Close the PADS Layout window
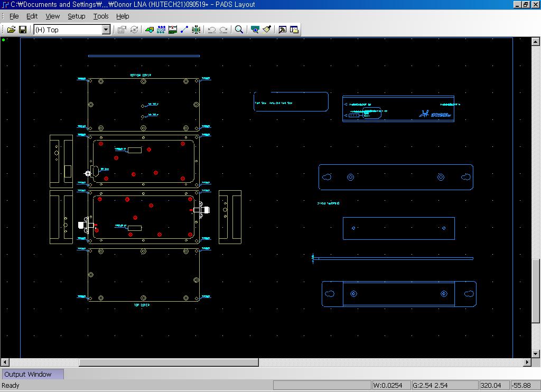This screenshot has height=392, width=541. 535,4
